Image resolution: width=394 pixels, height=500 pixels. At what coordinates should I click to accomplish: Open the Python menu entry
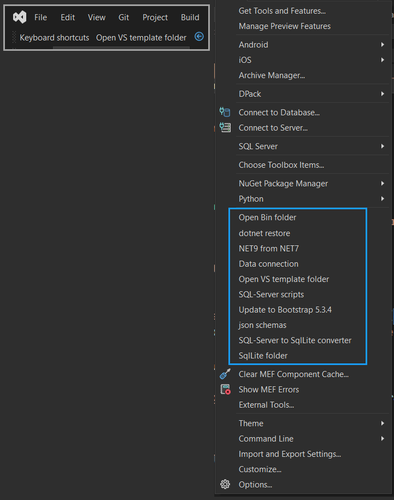[x=251, y=199]
